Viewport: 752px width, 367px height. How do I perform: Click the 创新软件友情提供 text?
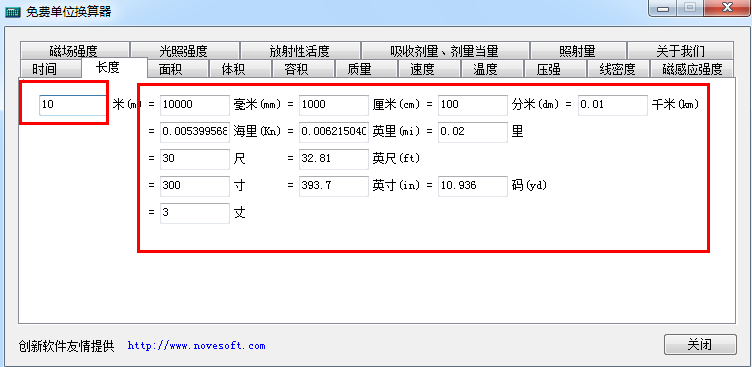pyautogui.click(x=66, y=346)
